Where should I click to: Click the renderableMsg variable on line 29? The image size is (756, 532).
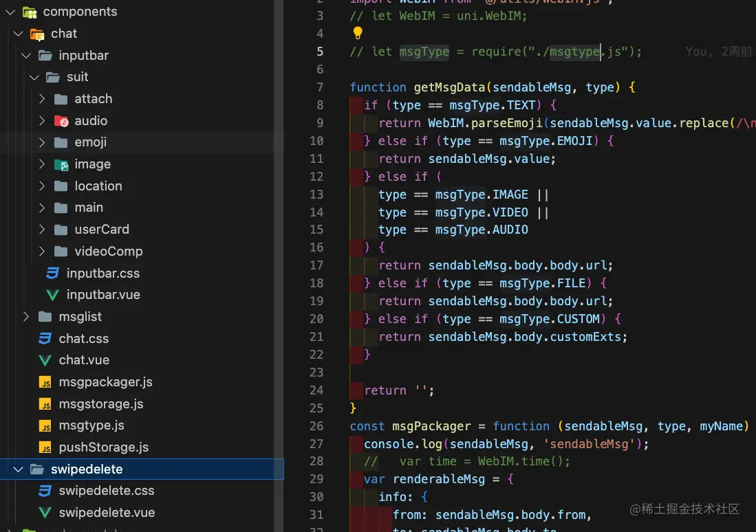[439, 479]
